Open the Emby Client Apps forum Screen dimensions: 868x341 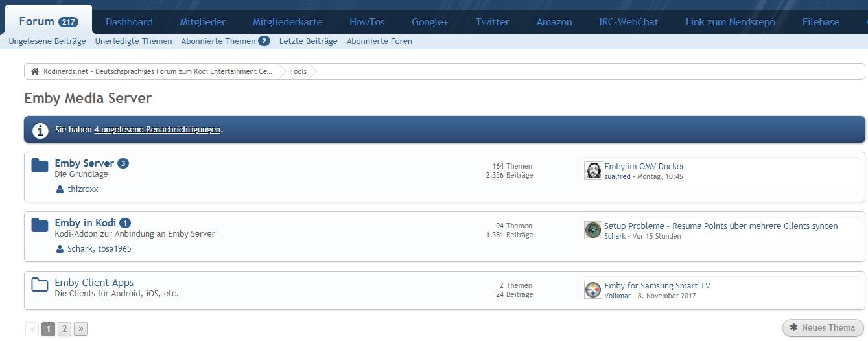click(x=94, y=283)
